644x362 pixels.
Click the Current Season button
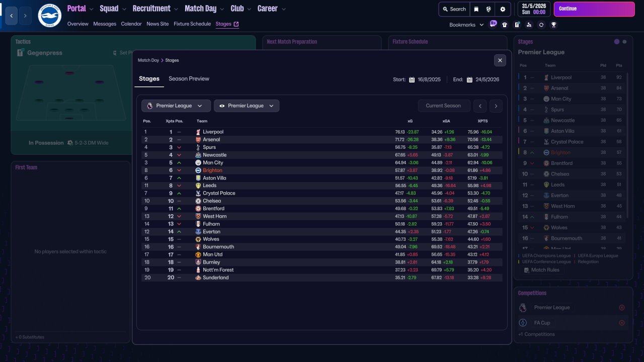point(443,106)
